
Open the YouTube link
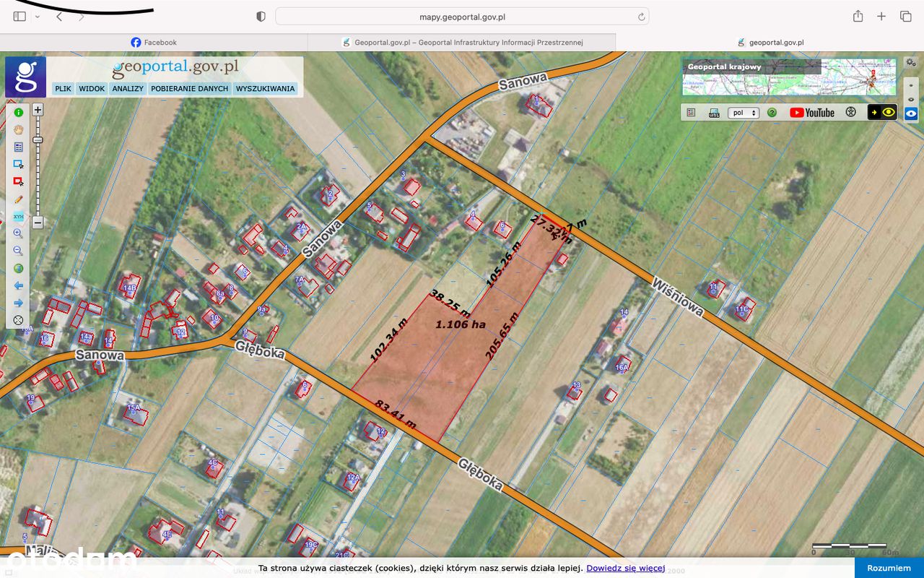[812, 113]
